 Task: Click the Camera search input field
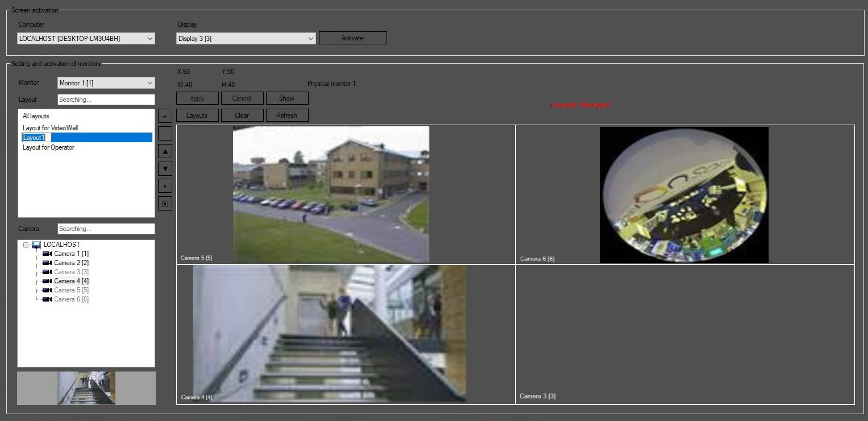[106, 229]
